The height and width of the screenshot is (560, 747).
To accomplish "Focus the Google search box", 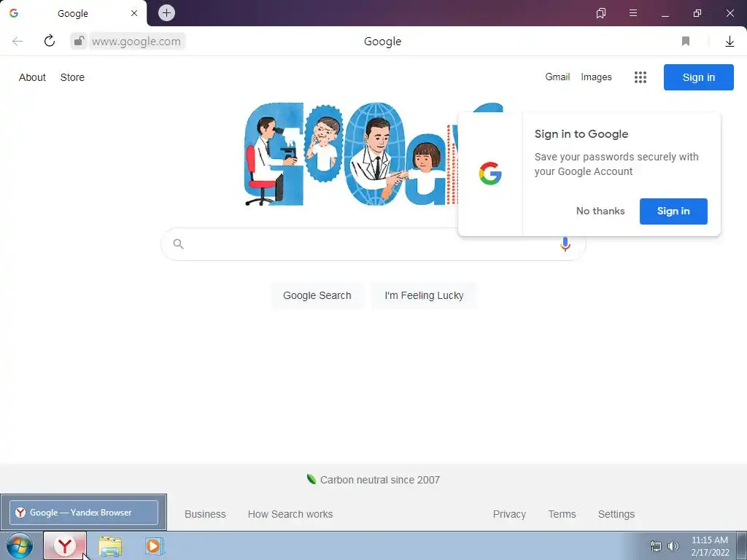I will click(371, 244).
